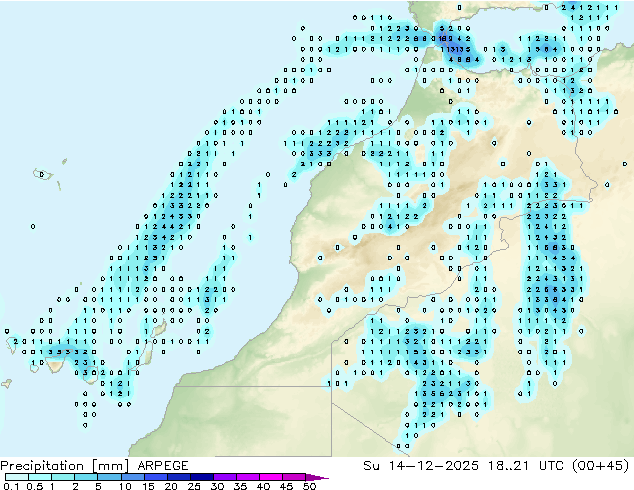Image resolution: width=634 pixels, height=490 pixels.
Task: Click the "(00+45)" forecast offset text
Action: [x=601, y=466]
